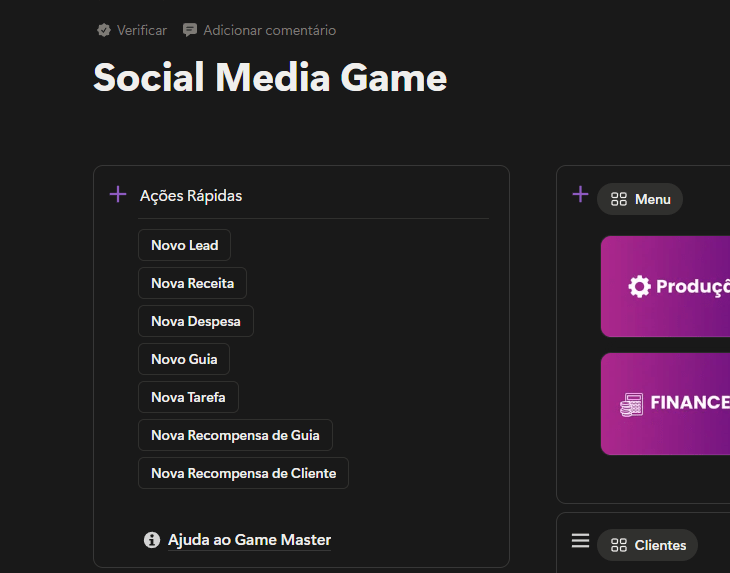730x573 pixels.
Task: Click the purple plus icon beside Menu
Action: 580,194
